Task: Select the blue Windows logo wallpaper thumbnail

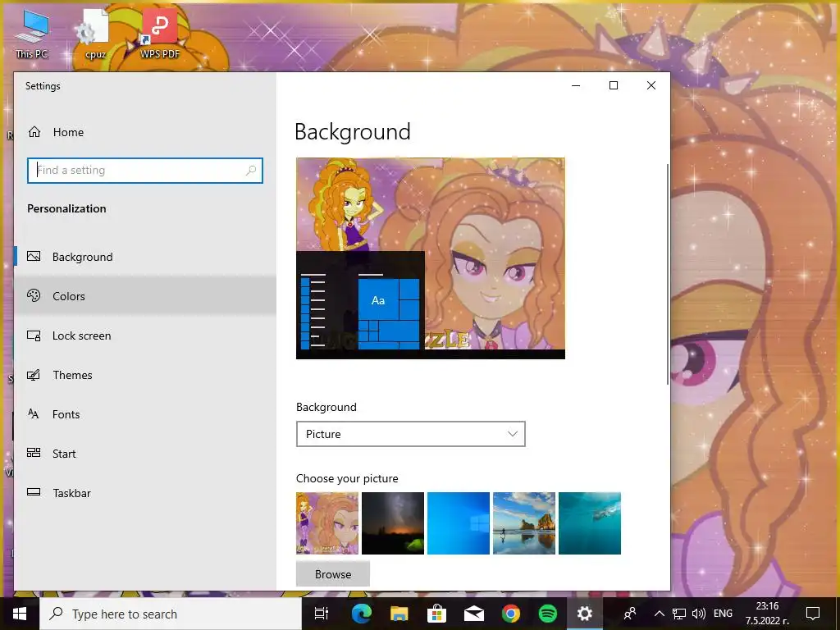Action: point(458,523)
